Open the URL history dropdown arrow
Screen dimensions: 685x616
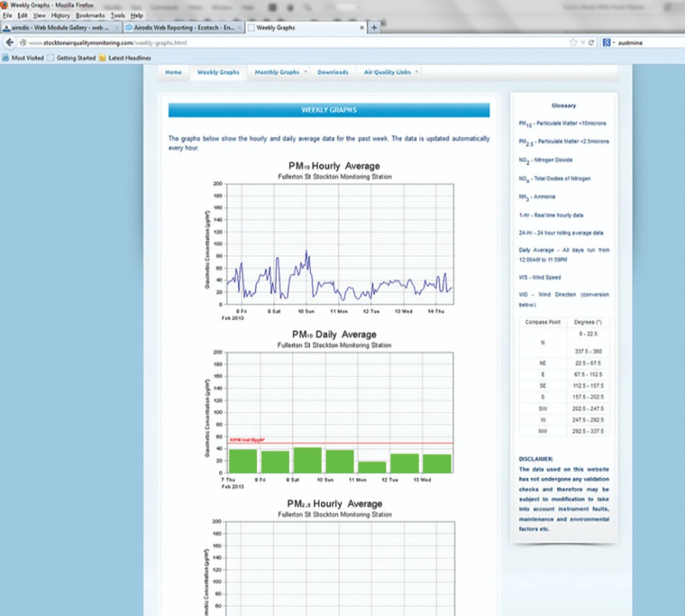pos(583,42)
